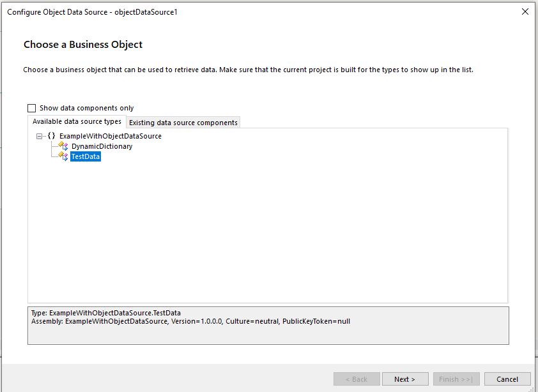Image resolution: width=538 pixels, height=392 pixels.
Task: Click the Choose a Business Object heading
Action: (83, 45)
